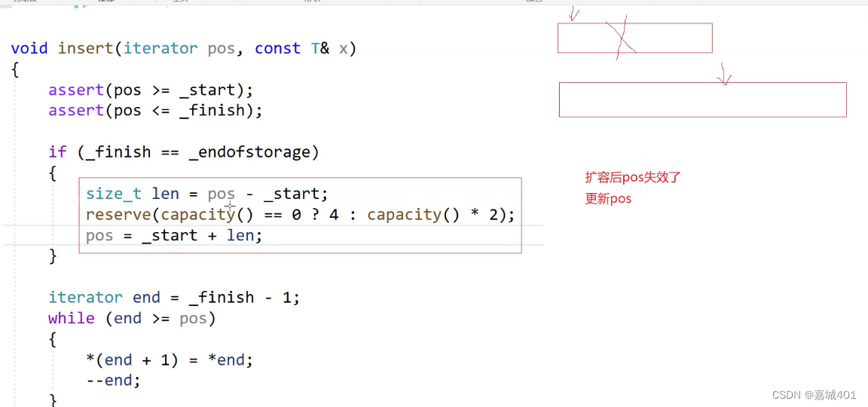Click the *(end + 1) = *end line
This screenshot has height=407, width=868.
[170, 360]
